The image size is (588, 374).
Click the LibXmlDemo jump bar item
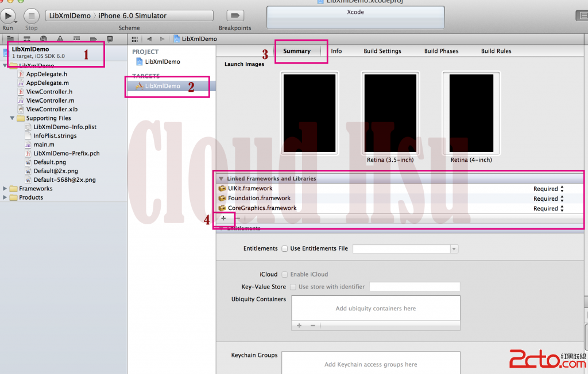click(x=195, y=39)
